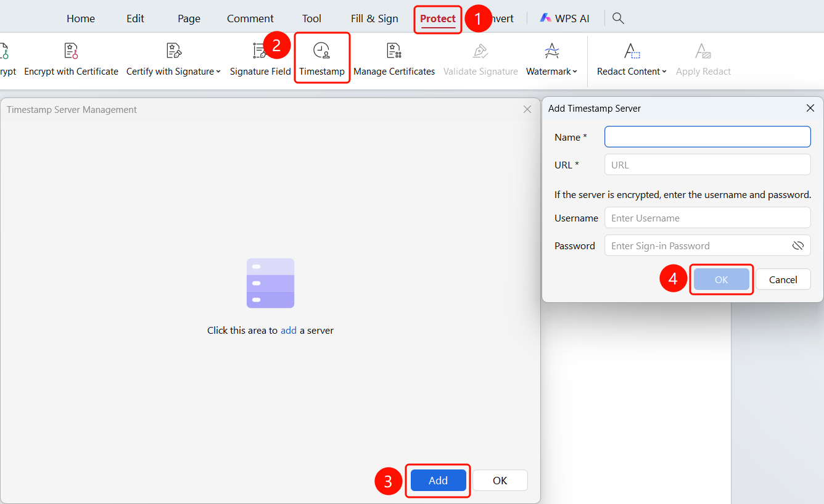824x504 pixels.
Task: Open the Timestamp tool in ribbon
Action: [321, 59]
